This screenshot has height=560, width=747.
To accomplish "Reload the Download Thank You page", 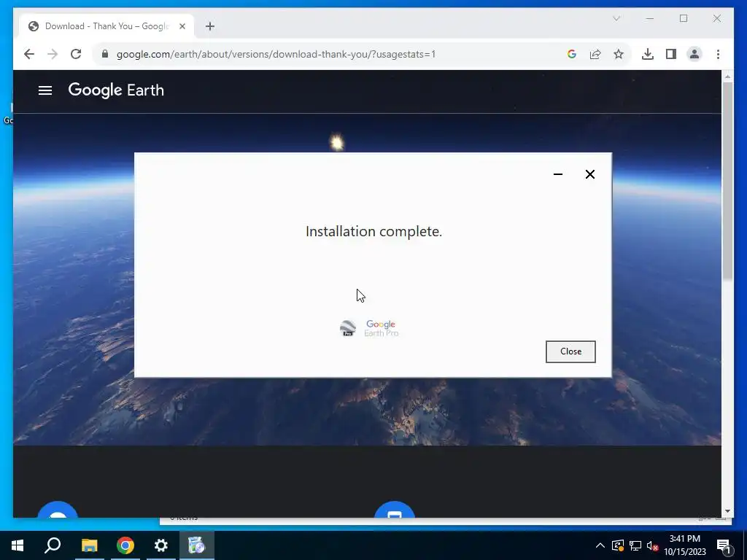I will pos(76,54).
